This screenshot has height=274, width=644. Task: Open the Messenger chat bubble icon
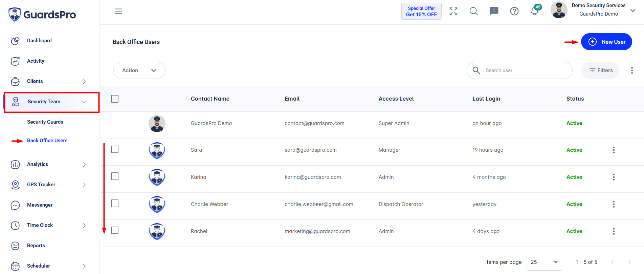[15, 205]
